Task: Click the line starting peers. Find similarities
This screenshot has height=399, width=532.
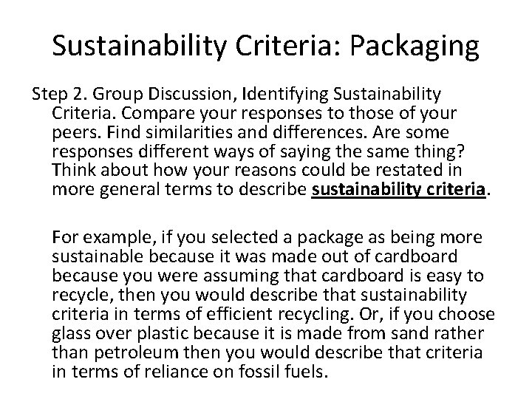Action: (250, 132)
